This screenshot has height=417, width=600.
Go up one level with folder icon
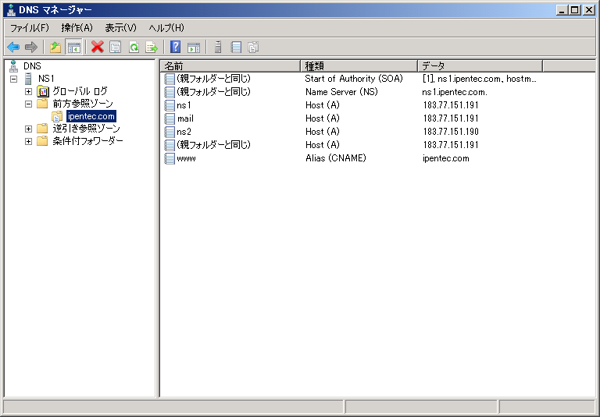55,47
